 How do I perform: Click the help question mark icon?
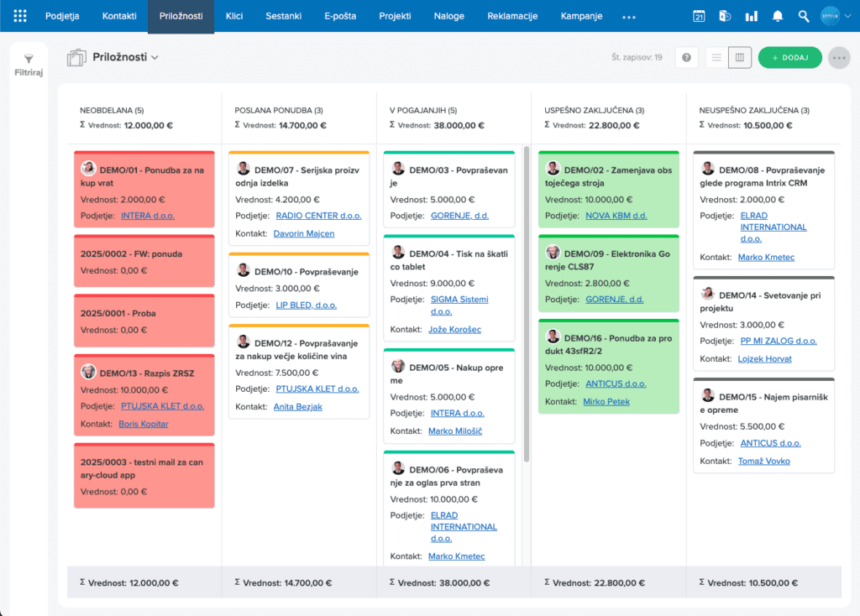point(686,57)
